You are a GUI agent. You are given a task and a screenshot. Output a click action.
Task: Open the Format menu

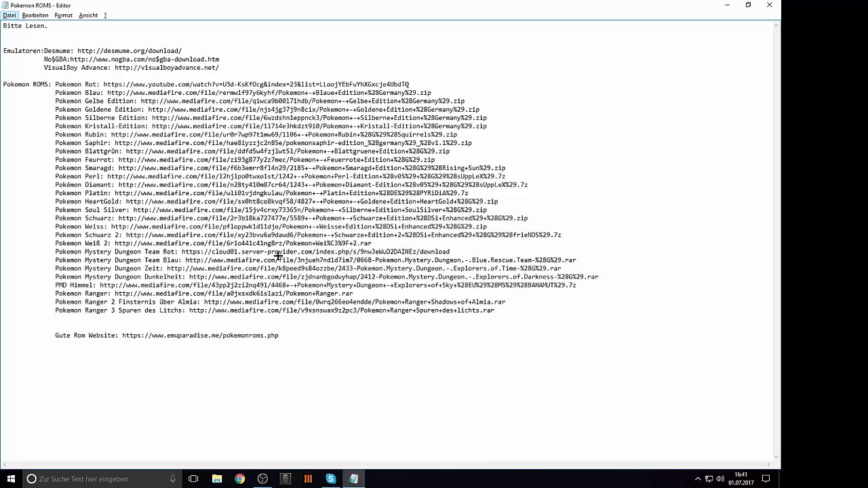[63, 15]
